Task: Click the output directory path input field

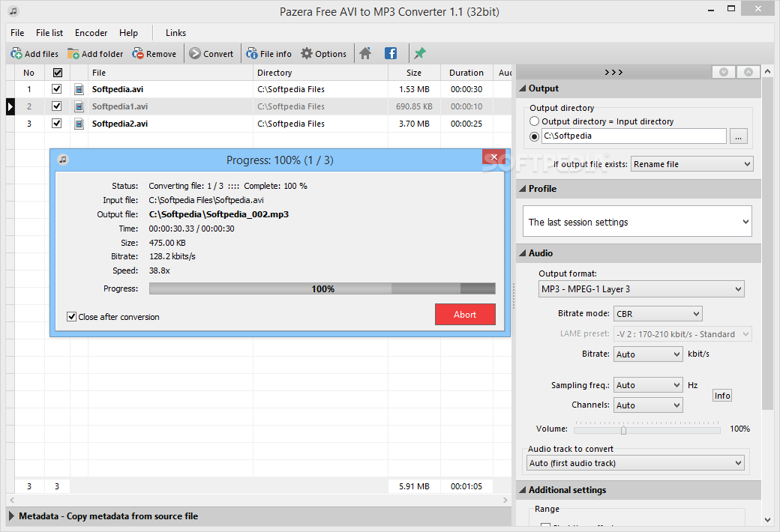Action: 634,136
